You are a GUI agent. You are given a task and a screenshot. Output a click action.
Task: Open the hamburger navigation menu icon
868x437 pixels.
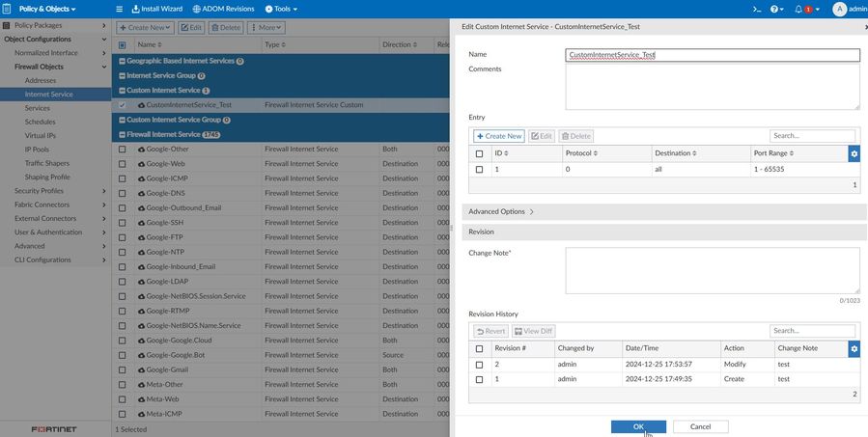(x=119, y=9)
